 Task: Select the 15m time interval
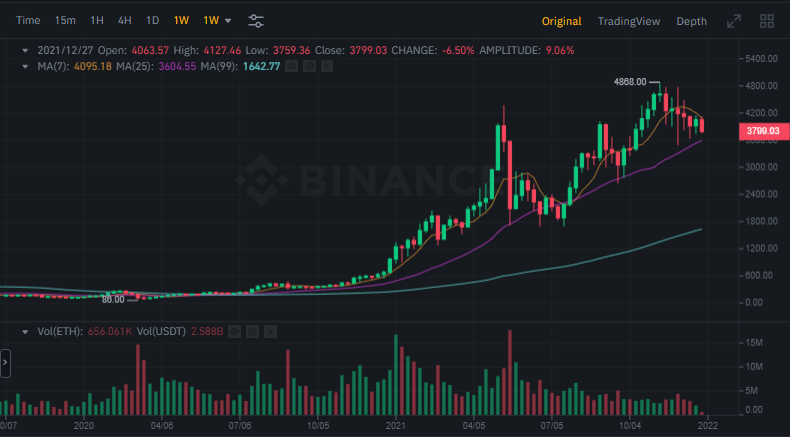pos(65,21)
